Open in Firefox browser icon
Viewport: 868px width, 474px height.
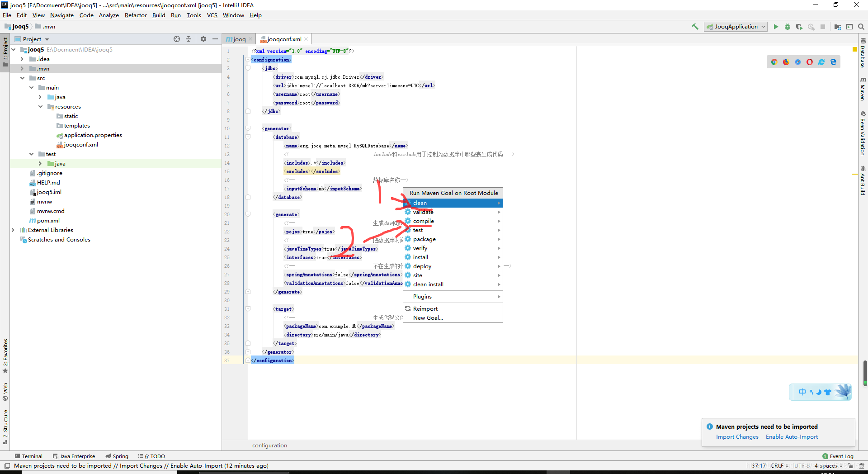(786, 62)
